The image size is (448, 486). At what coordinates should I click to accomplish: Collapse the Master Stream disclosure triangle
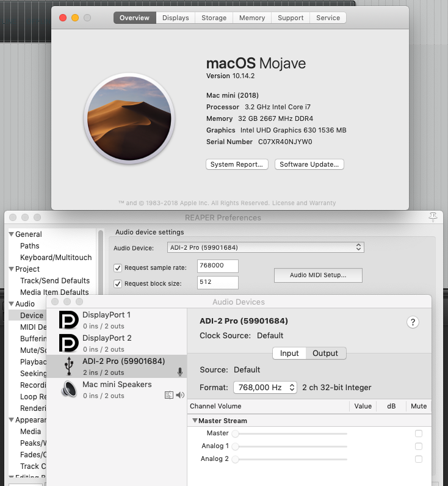point(195,421)
